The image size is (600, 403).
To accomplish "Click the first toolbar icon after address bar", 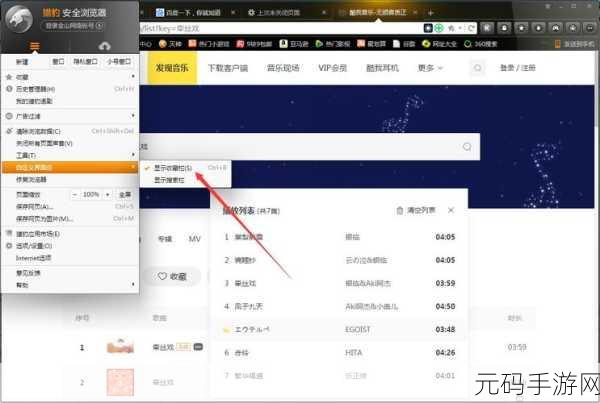I will click(x=487, y=28).
